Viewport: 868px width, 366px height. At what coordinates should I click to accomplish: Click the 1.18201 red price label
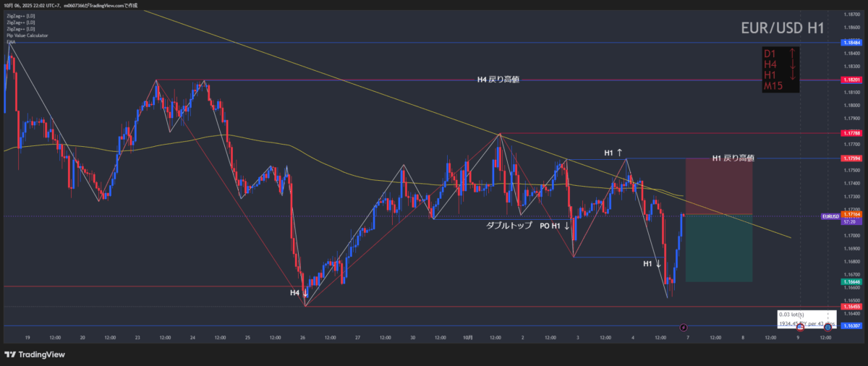(x=851, y=80)
